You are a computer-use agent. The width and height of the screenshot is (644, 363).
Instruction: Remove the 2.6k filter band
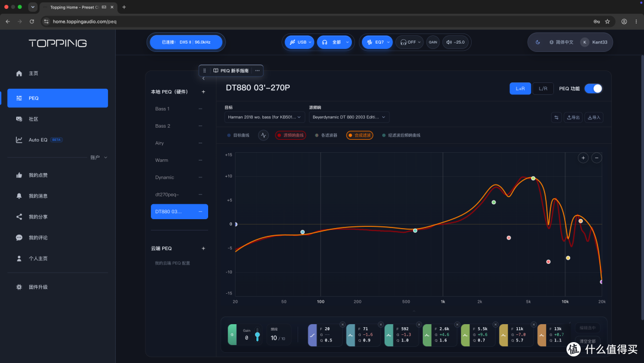[x=457, y=324]
